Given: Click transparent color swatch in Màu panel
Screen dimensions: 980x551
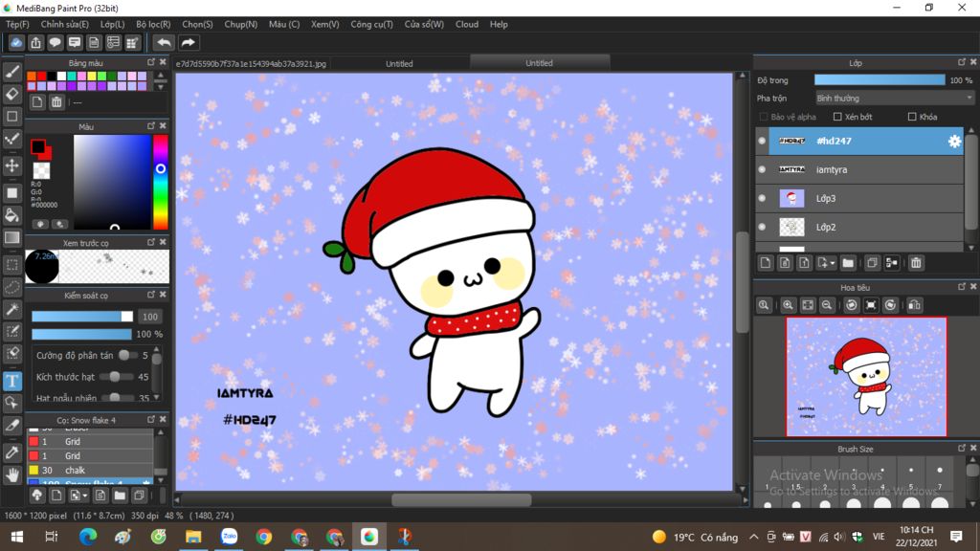Looking at the screenshot, I should click(41, 170).
